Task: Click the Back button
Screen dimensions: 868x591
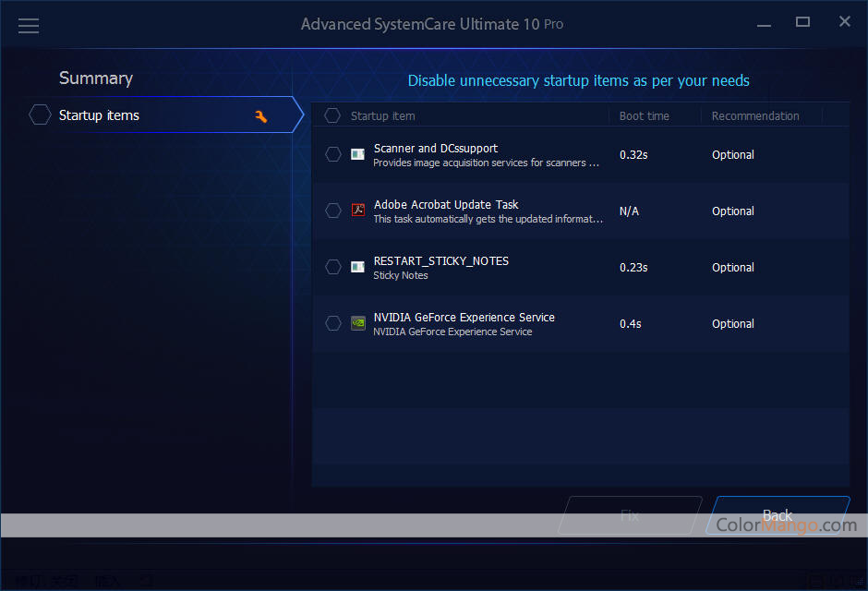Action: pos(778,515)
